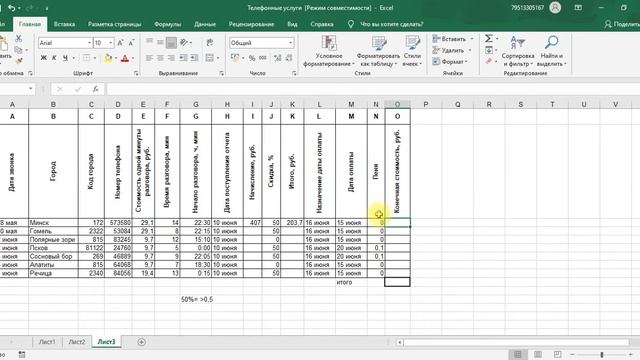Image resolution: width=640 pixels, height=360 pixels.
Task: Click the Fill down icon
Action: (489, 50)
